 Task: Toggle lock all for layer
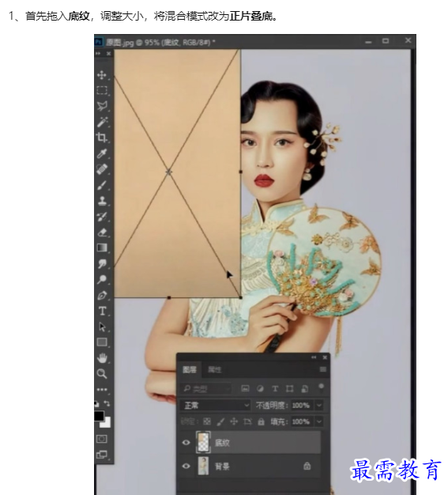pyautogui.click(x=261, y=421)
